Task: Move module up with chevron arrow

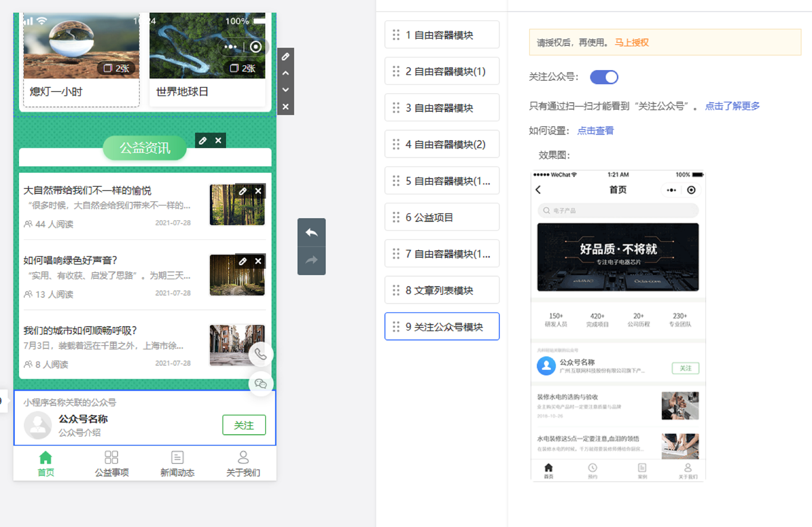Action: (x=285, y=73)
